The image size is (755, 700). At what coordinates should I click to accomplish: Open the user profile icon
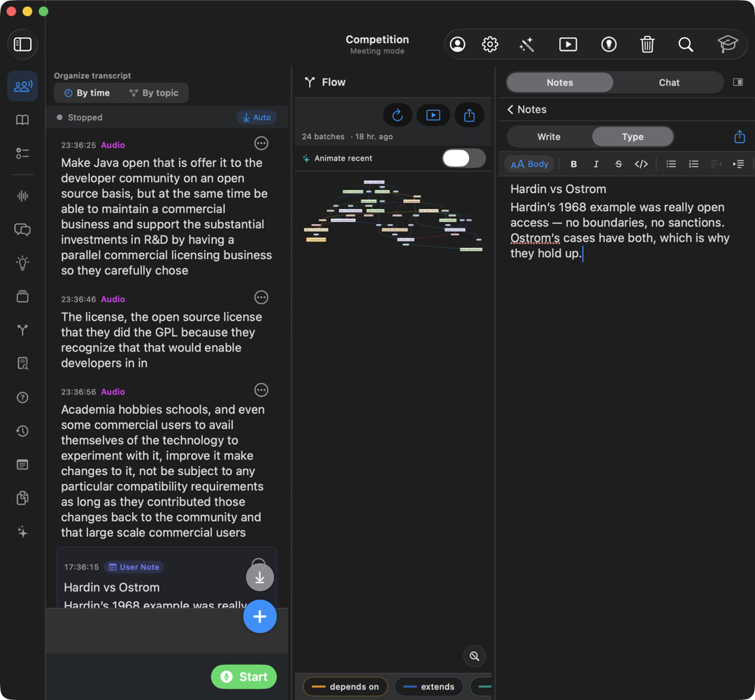point(457,44)
